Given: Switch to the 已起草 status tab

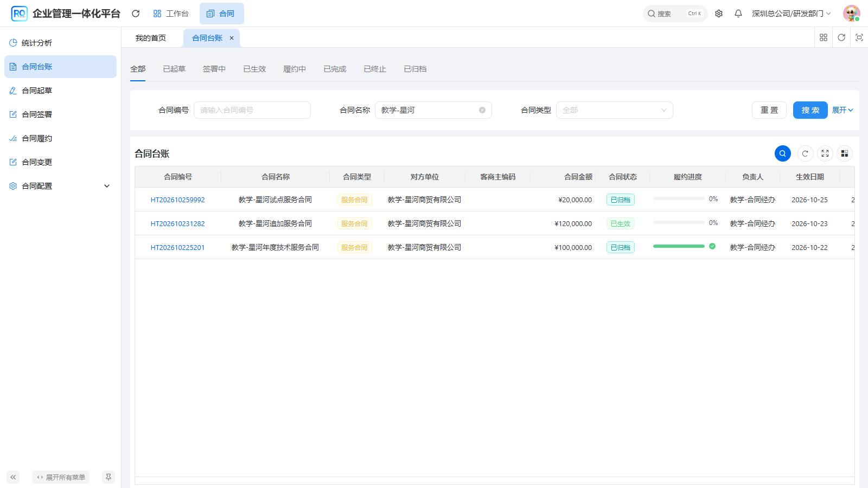Looking at the screenshot, I should (x=174, y=69).
